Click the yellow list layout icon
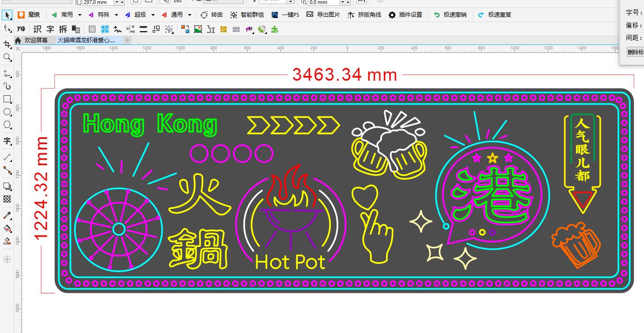The width and height of the screenshot is (644, 333). point(224,29)
